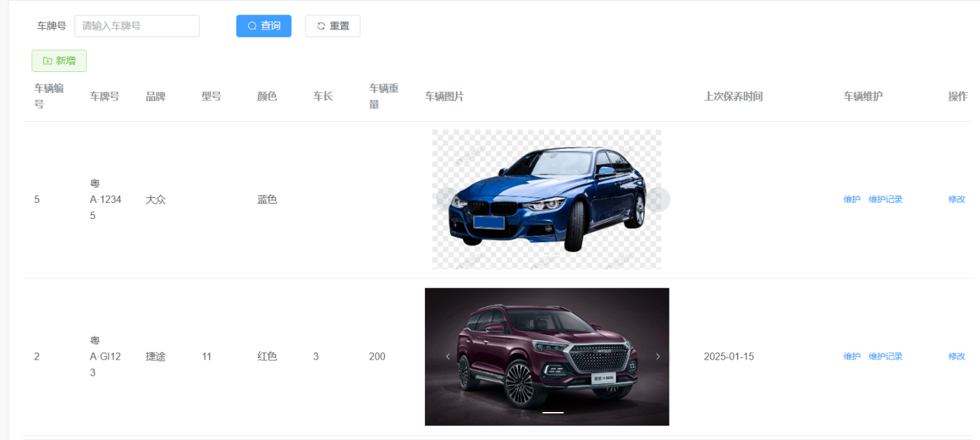
Task: Click 车长 value 3 in 捷途 row
Action: tap(316, 356)
